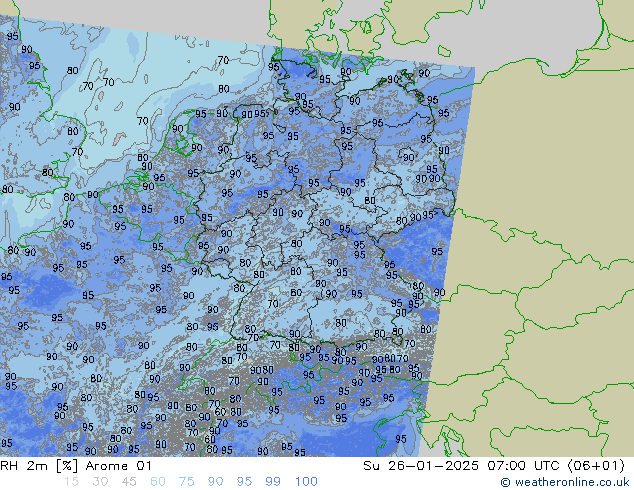Viewport: 634px width, 490px height.
Task: Select the legend value 75 in the color scale
Action: pyautogui.click(x=187, y=482)
